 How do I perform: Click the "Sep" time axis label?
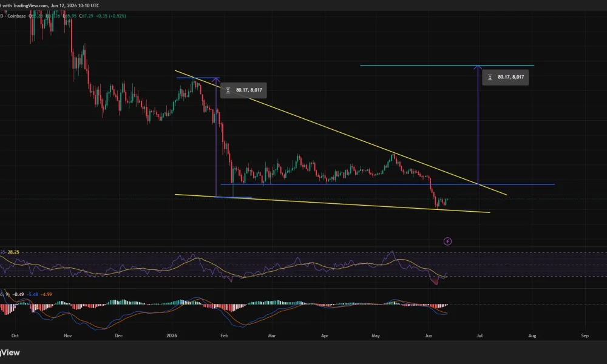[x=585, y=335]
